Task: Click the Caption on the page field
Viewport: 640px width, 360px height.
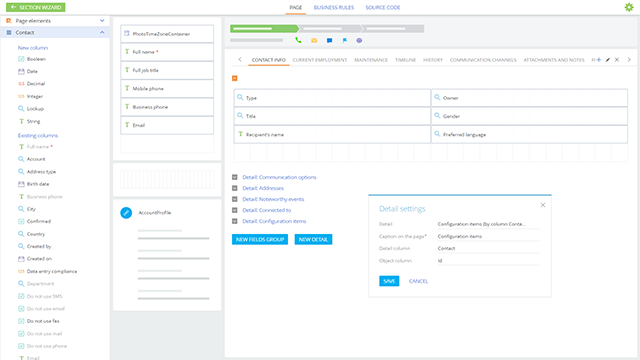Action: click(488, 236)
